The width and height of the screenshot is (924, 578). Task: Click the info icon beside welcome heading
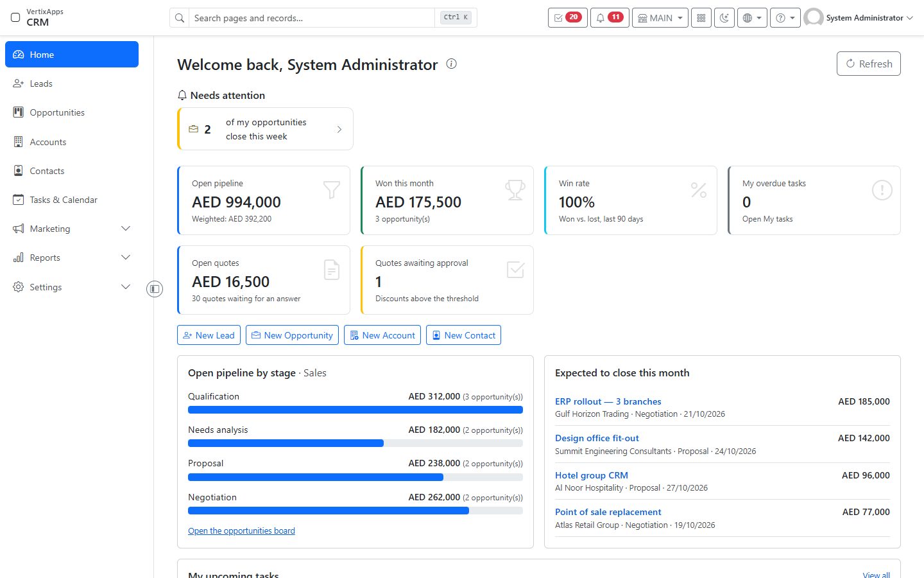[x=452, y=64]
